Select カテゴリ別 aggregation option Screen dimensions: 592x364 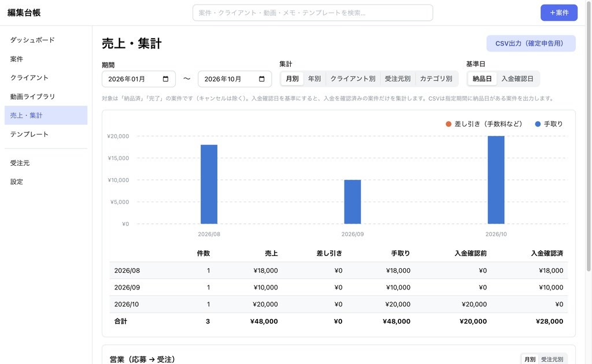(436, 79)
